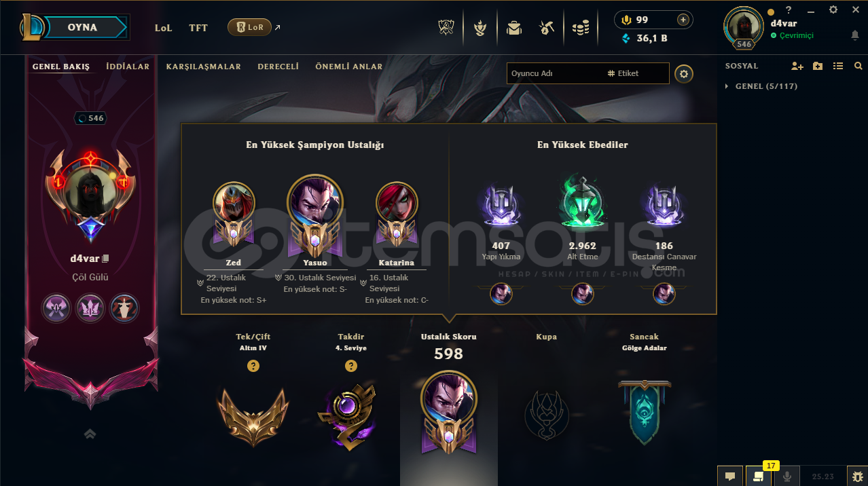Image resolution: width=868 pixels, height=486 pixels.
Task: Click the bug report icon at bottom right
Action: (x=857, y=476)
